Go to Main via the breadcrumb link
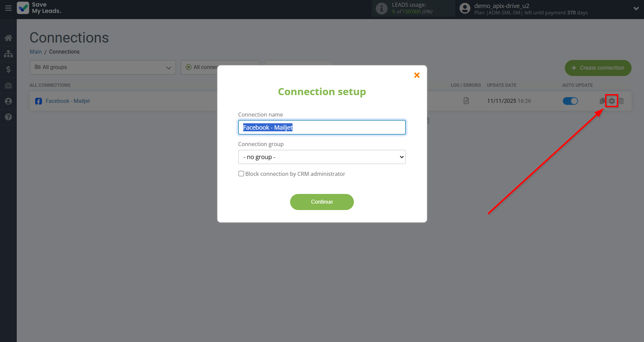This screenshot has height=342, width=644. point(36,52)
